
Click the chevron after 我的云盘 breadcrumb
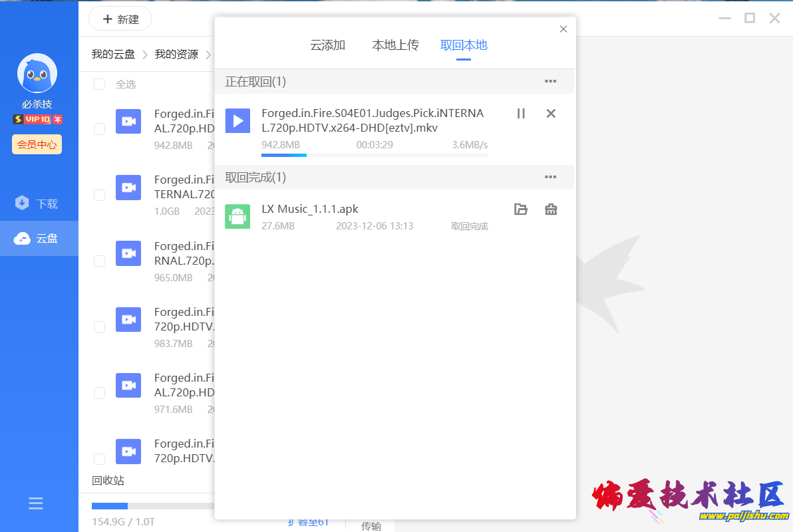tap(144, 55)
